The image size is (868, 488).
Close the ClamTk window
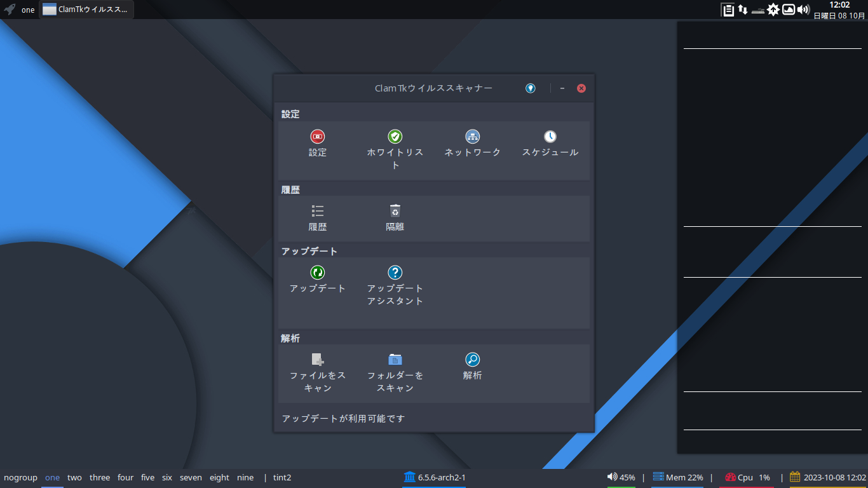click(x=581, y=88)
